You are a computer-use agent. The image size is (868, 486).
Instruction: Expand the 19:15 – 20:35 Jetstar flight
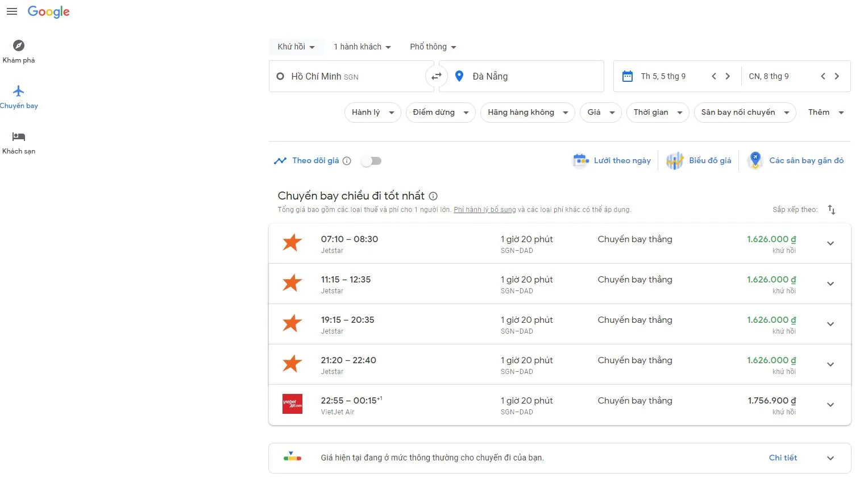[830, 324]
